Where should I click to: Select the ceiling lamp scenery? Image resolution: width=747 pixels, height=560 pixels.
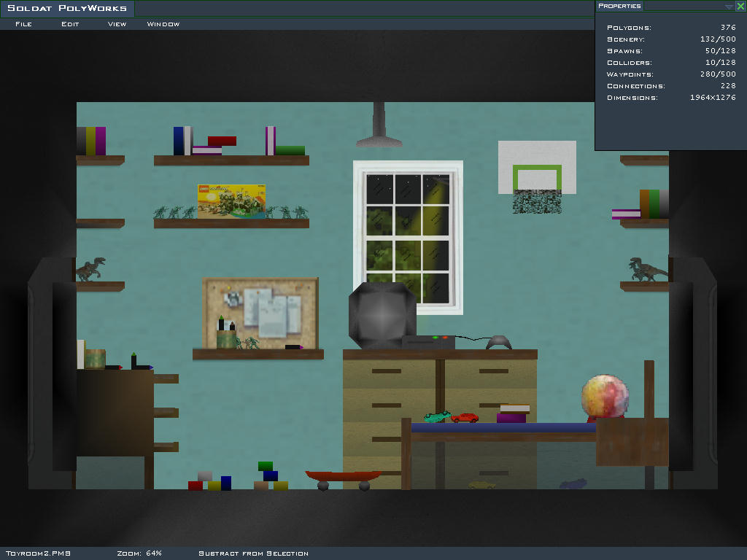[x=379, y=127]
